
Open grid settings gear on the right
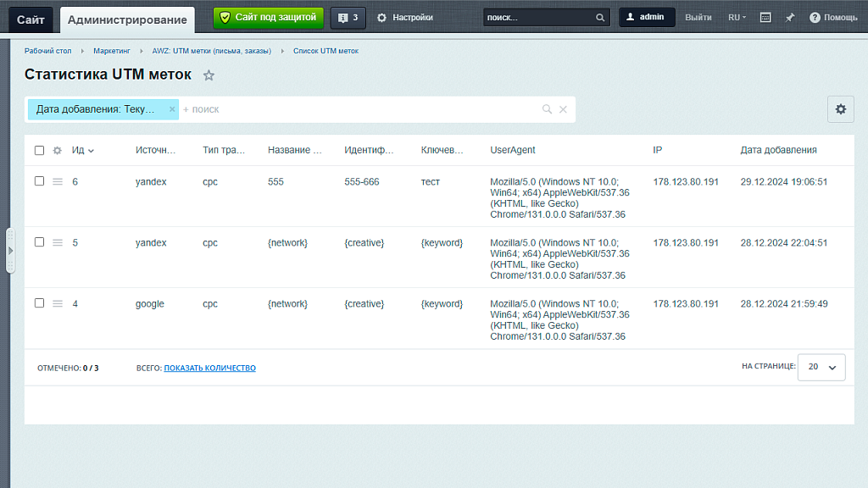(840, 109)
